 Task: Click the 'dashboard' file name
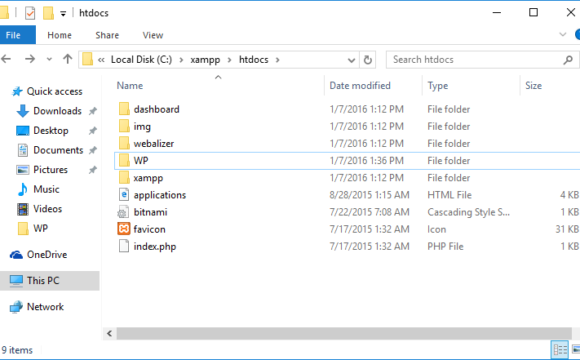(156, 109)
